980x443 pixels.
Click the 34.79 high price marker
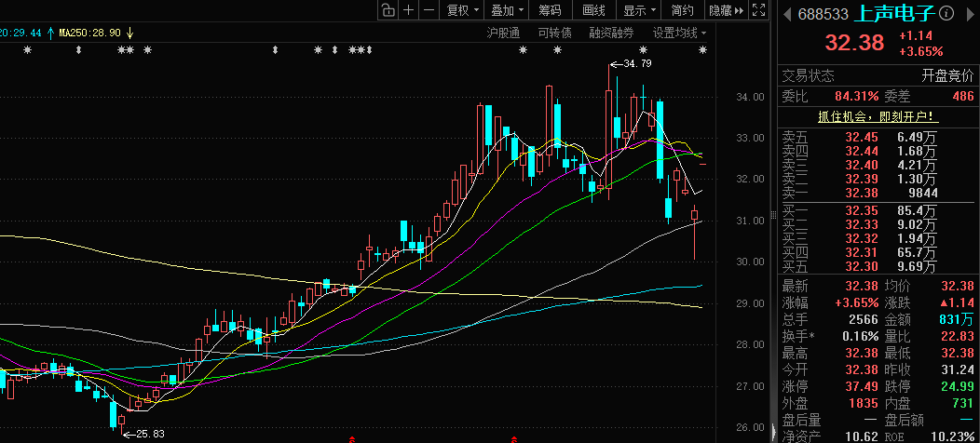coord(635,63)
